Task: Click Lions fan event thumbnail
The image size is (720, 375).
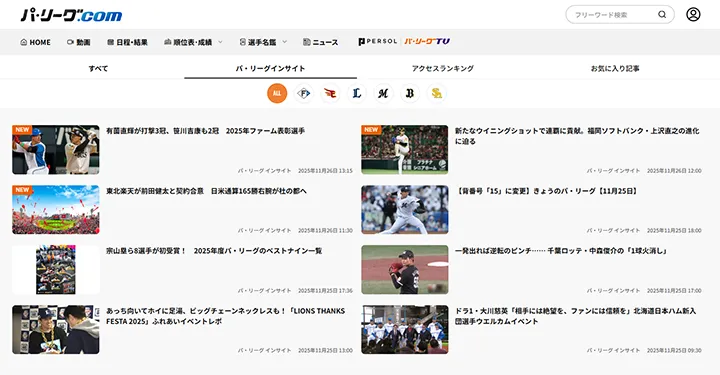Action: pyautogui.click(x=56, y=330)
